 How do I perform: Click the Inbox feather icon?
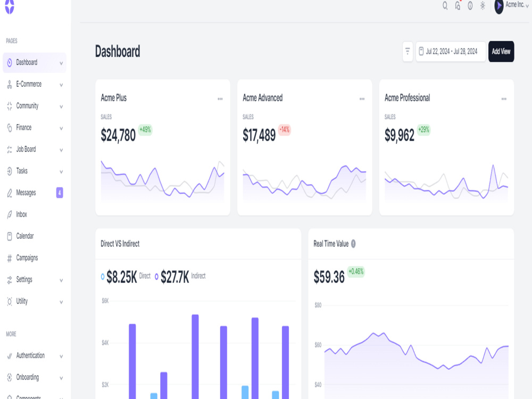click(10, 215)
